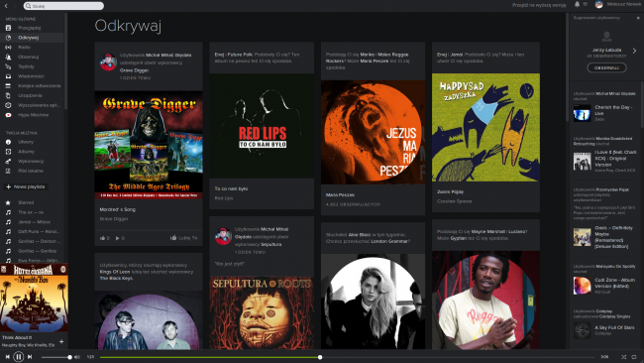Screen dimensions: 644x363
Task: Open the Daft Punk playlist
Action: [39, 231]
